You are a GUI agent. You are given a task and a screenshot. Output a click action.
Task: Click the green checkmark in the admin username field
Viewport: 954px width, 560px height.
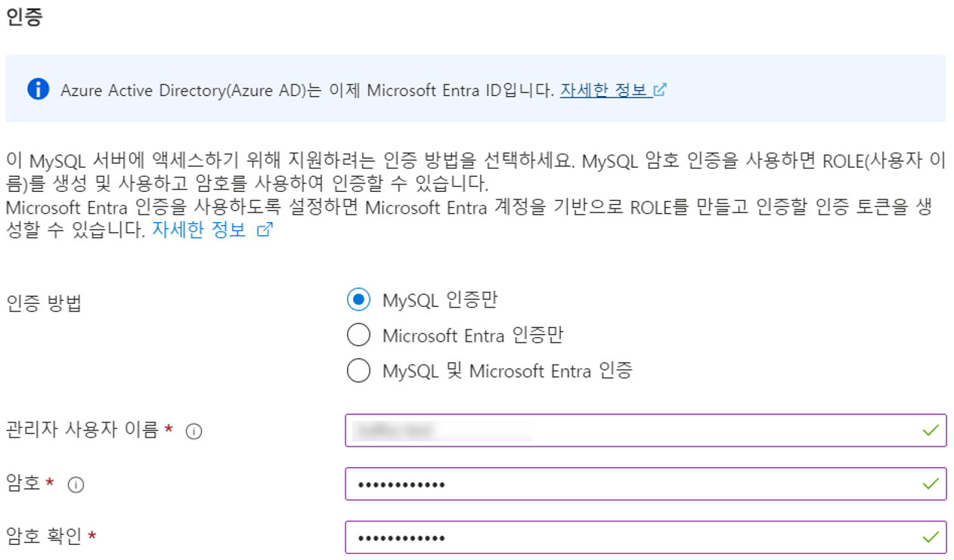931,431
